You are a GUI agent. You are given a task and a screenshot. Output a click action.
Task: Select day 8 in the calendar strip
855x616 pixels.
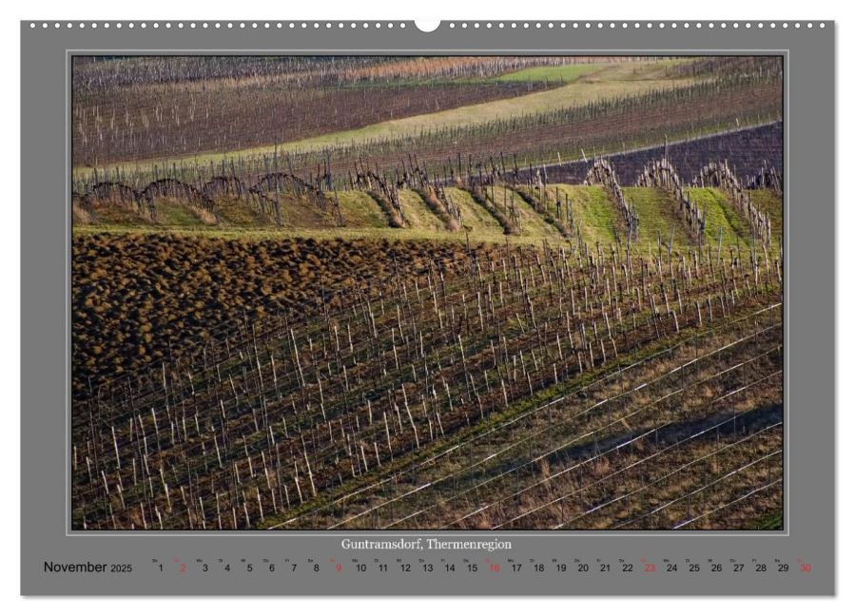pyautogui.click(x=317, y=568)
